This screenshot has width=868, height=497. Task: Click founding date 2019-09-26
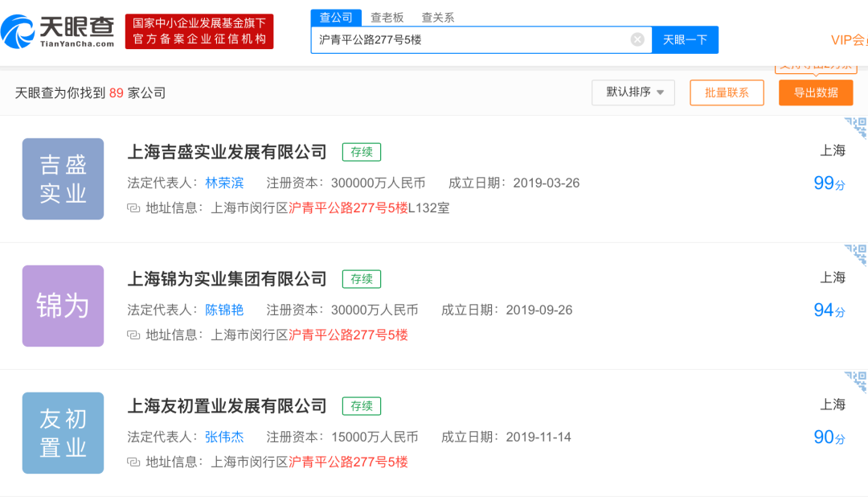tap(539, 310)
